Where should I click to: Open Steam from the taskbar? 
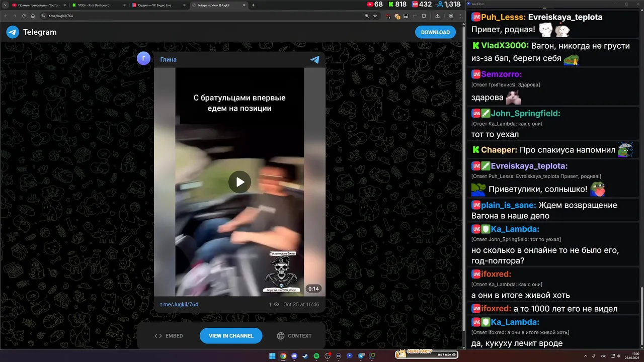click(x=305, y=356)
